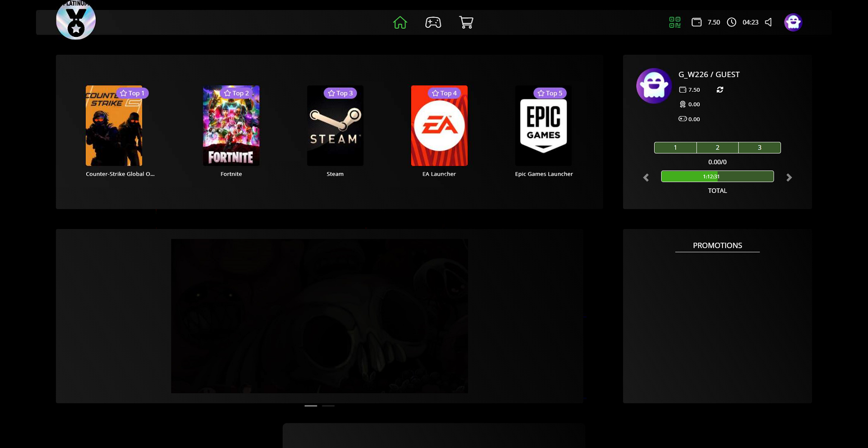Click the Fortnite title label
868x448 pixels.
coord(231,174)
